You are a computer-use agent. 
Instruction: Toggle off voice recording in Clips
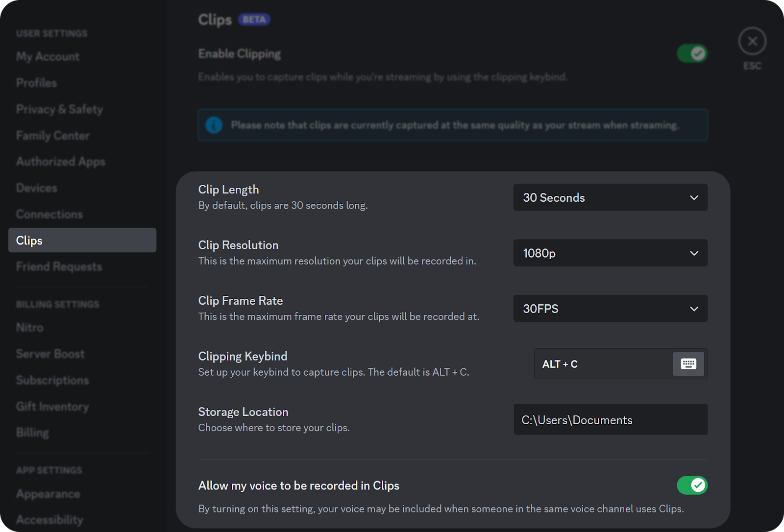692,485
